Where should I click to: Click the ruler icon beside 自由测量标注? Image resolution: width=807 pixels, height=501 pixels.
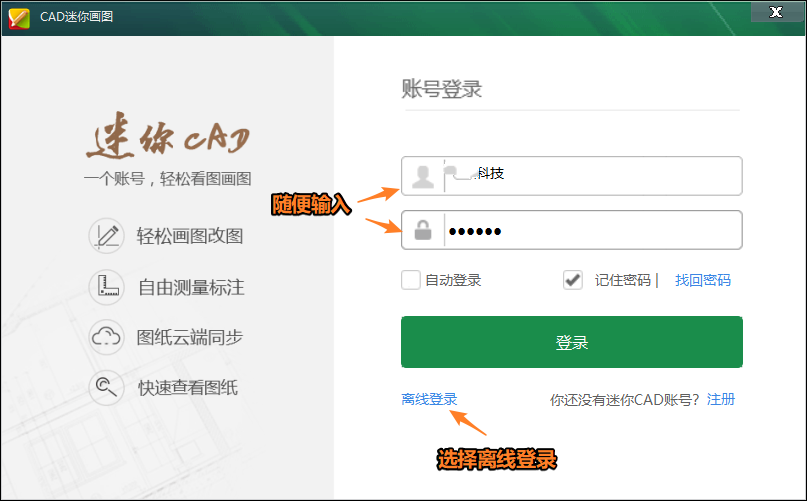point(107,287)
